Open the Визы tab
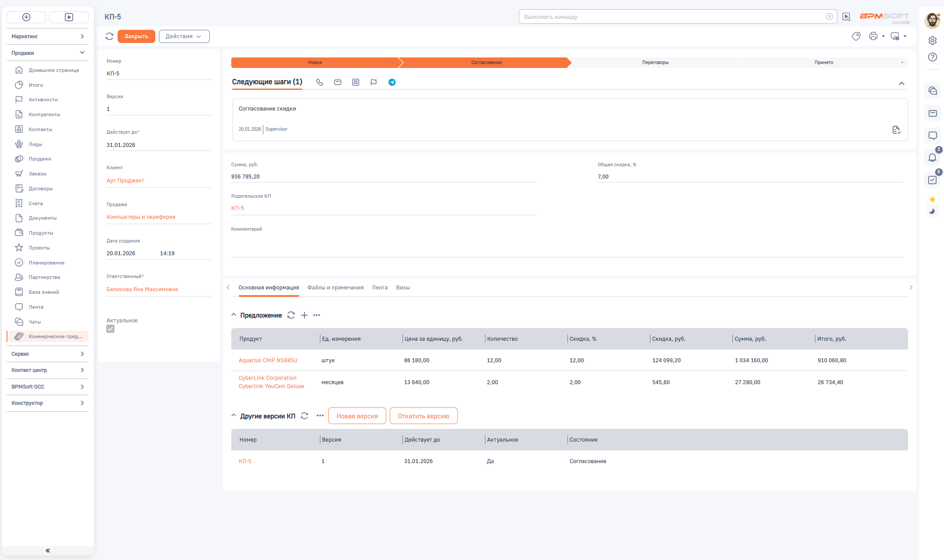The width and height of the screenshot is (944, 560). 402,288
